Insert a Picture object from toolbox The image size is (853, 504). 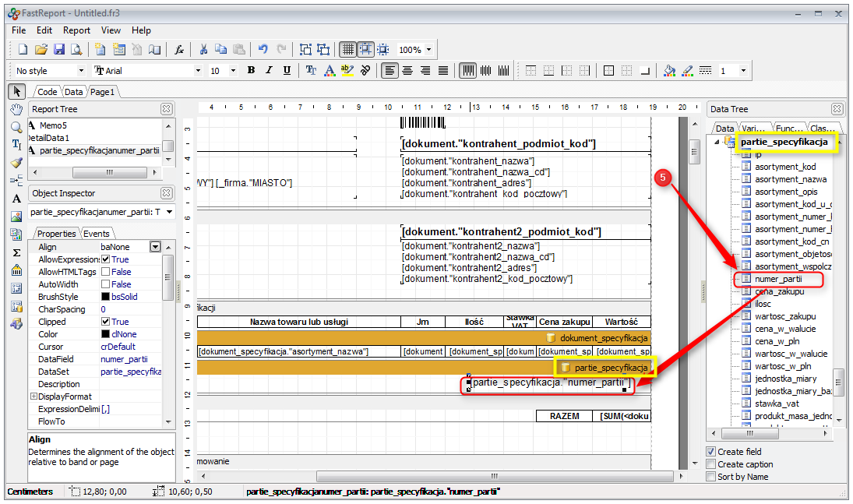point(16,217)
